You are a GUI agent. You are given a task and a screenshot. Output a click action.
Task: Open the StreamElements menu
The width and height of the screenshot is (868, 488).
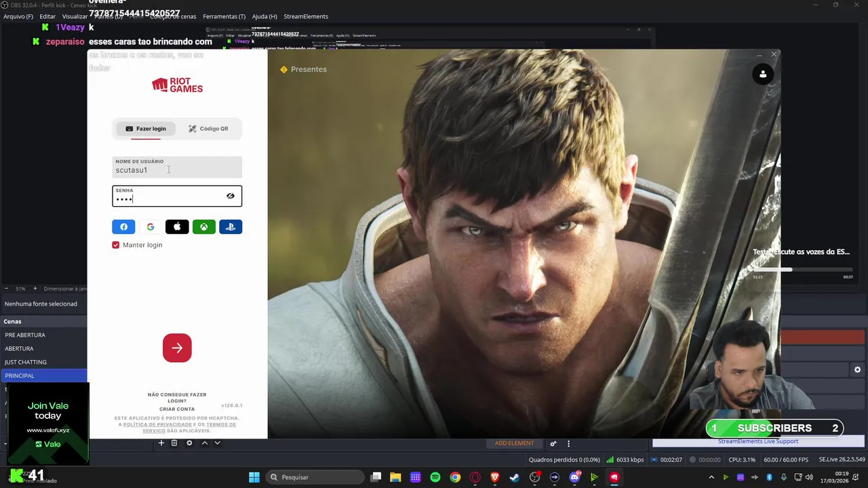[306, 16]
